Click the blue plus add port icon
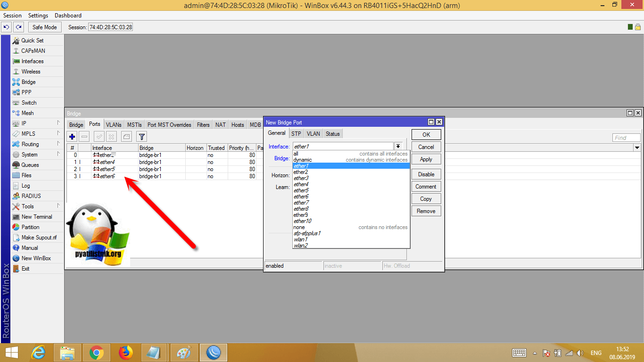 click(72, 137)
